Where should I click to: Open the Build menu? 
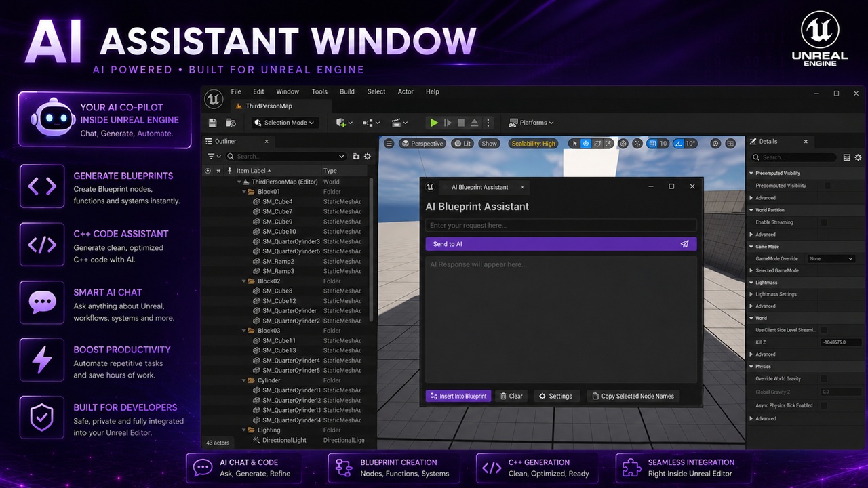(x=347, y=91)
